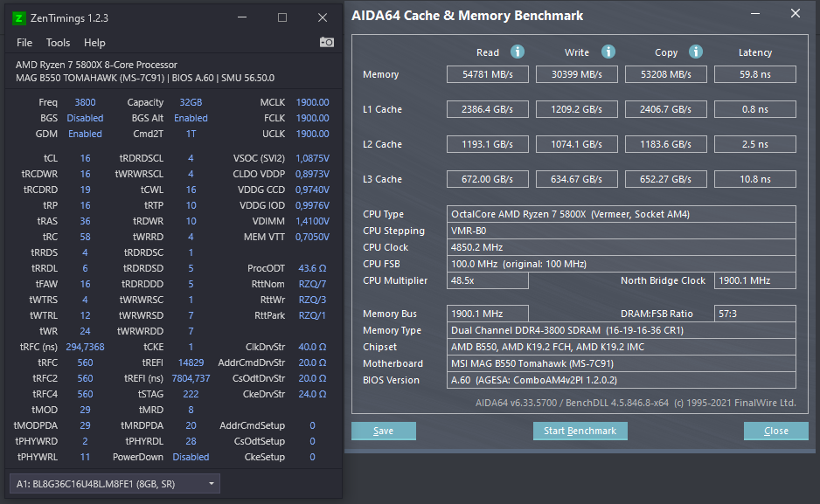
Task: Click the Close button in AIDA64
Action: tap(776, 431)
